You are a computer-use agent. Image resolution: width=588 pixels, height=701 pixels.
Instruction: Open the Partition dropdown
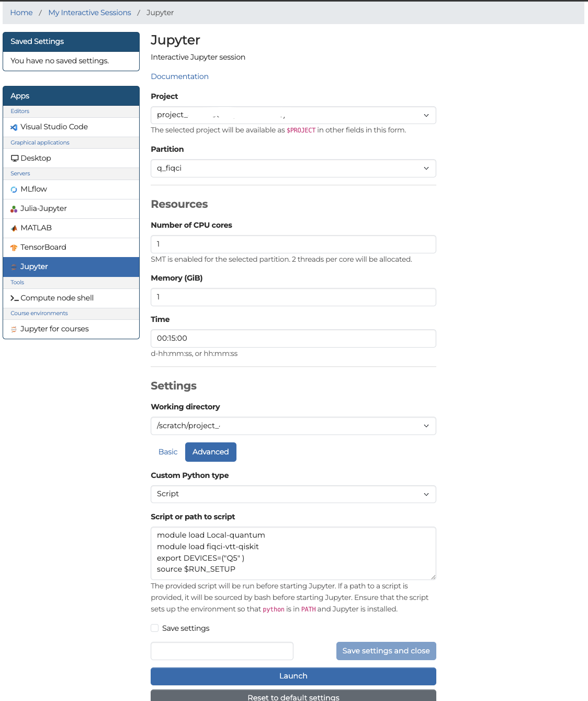point(293,168)
